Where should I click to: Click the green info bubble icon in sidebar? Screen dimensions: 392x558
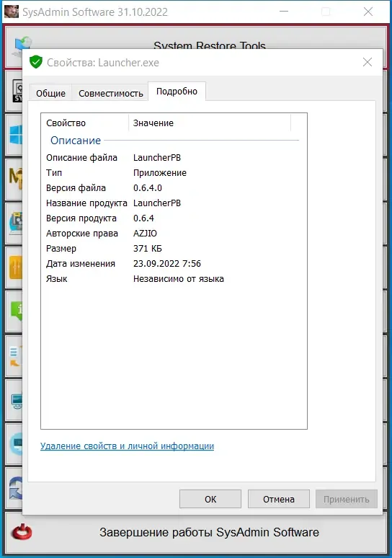(17, 310)
